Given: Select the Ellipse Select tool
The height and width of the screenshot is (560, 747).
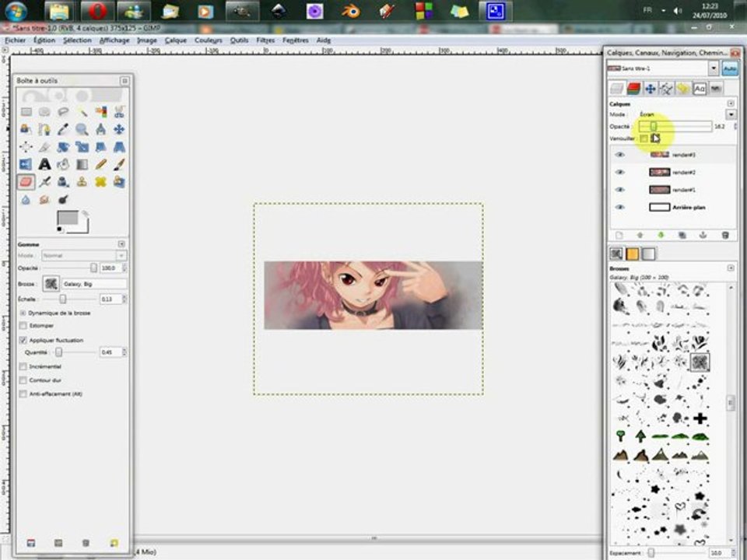Looking at the screenshot, I should [x=44, y=112].
